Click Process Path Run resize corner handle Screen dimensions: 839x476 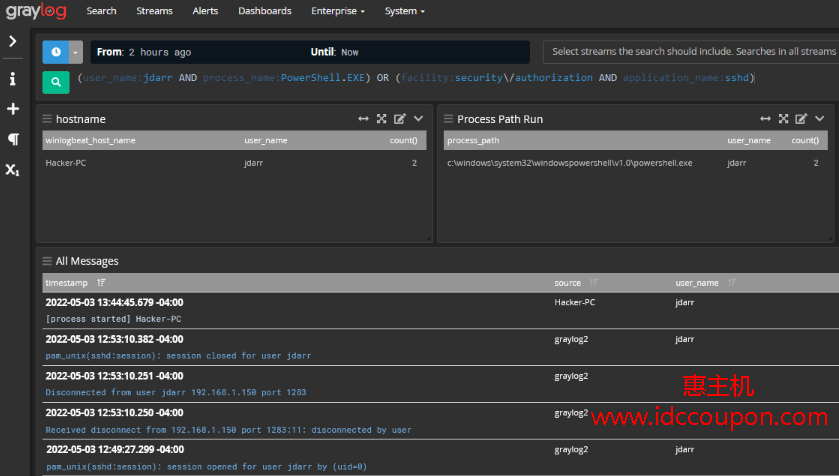point(830,239)
